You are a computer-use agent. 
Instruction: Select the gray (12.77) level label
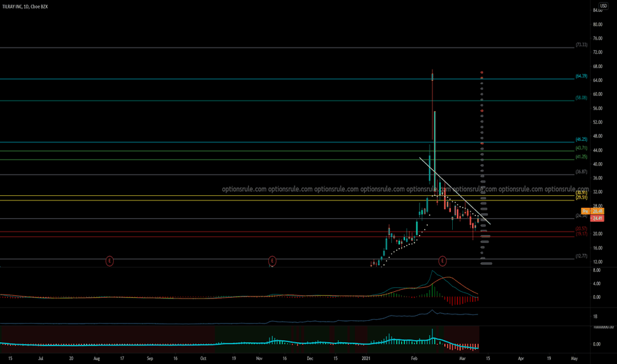click(x=581, y=256)
